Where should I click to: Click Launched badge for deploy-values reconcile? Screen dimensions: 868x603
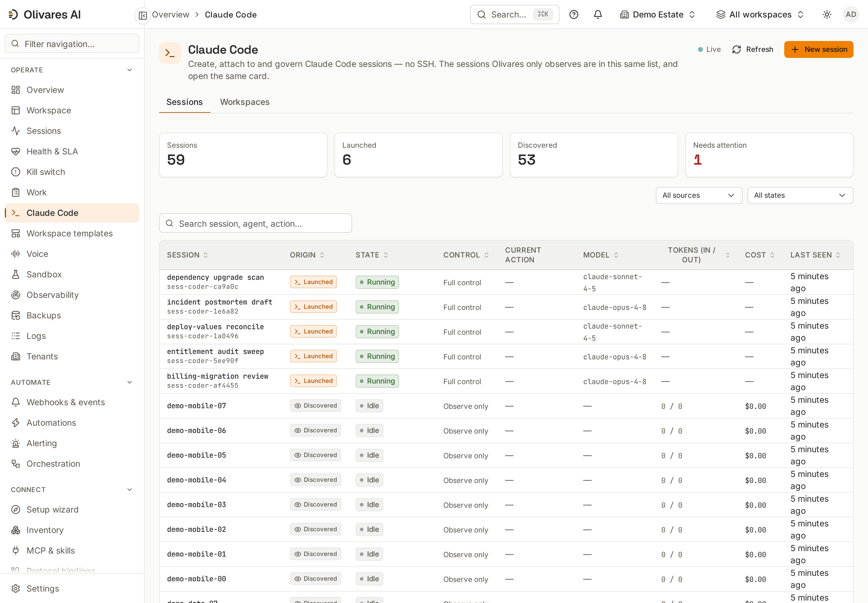(313, 331)
